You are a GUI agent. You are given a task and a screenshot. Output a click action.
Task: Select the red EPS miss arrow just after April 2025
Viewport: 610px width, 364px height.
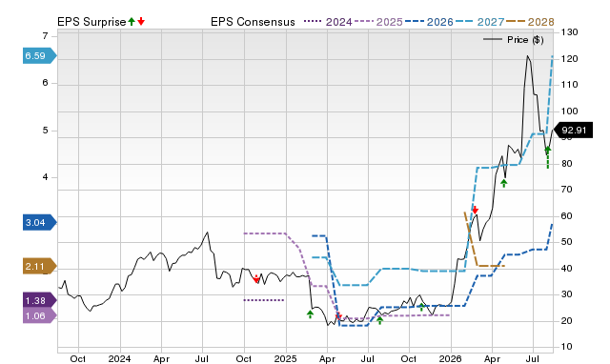(338, 315)
